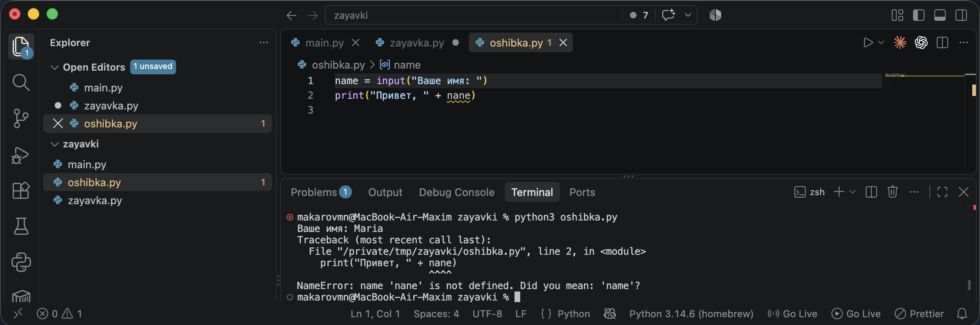Screen dimensions: 980x325
Task: Open the Python sidebar icon
Action: point(21,262)
